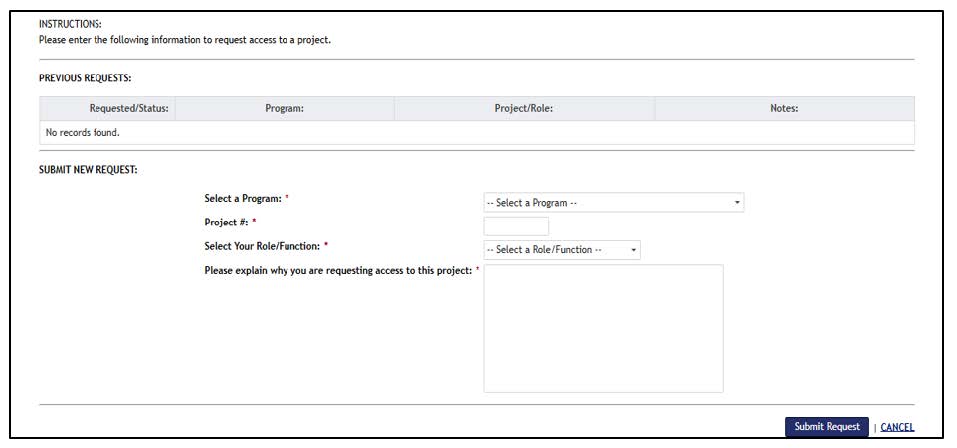
Task: Open the Select a Program dropdown
Action: point(613,203)
